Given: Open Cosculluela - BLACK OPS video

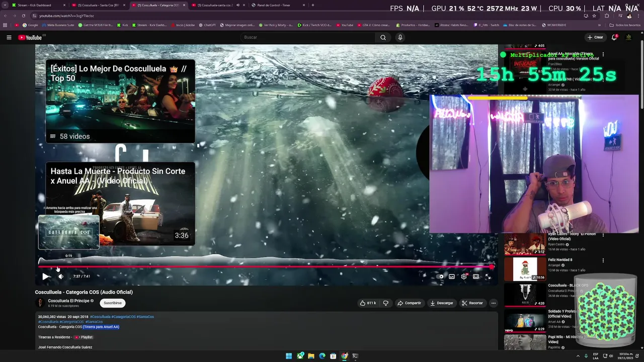Looking at the screenshot, I should [525, 295].
